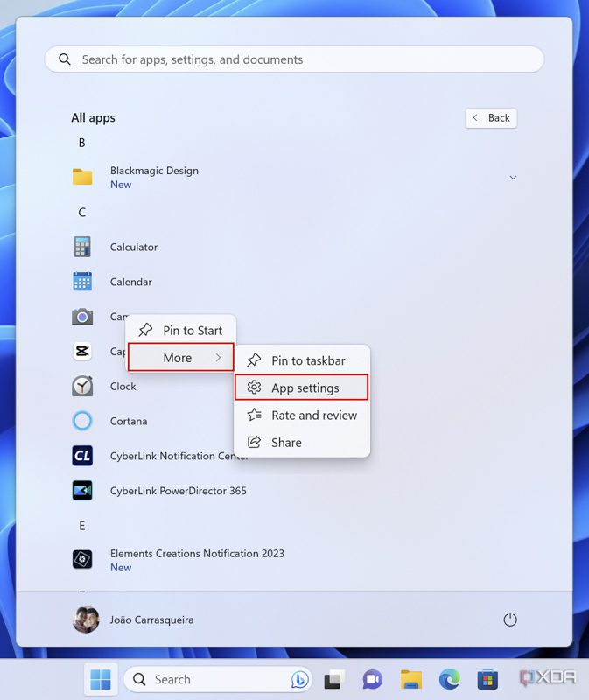Expand the Blackmagic Design folder chevron
Screen dimensions: 589x700
coord(513,178)
